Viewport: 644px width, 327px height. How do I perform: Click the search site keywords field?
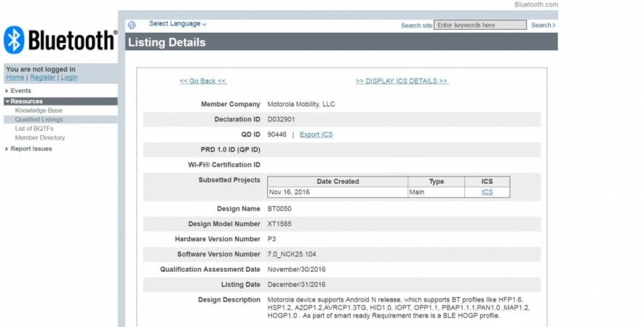[480, 25]
